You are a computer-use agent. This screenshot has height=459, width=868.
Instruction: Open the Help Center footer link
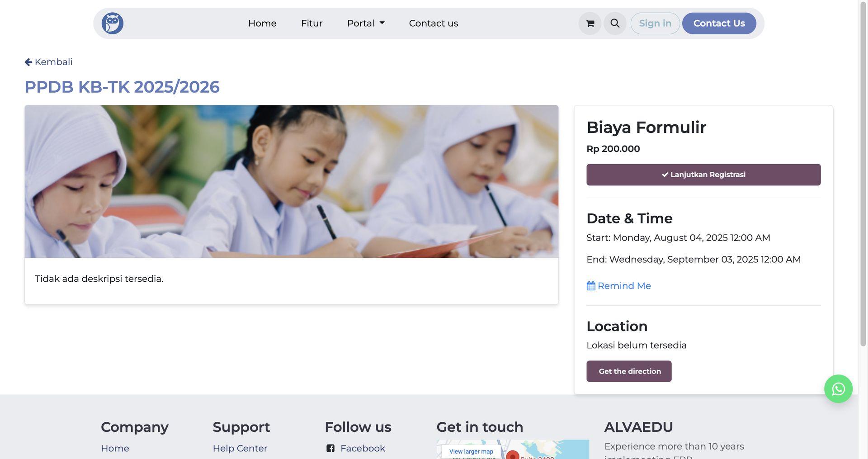click(240, 448)
